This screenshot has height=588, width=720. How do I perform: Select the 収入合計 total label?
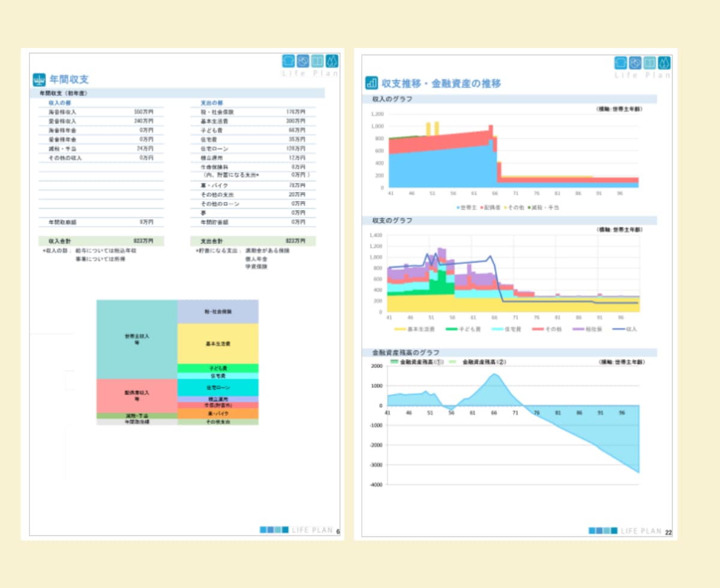point(60,241)
